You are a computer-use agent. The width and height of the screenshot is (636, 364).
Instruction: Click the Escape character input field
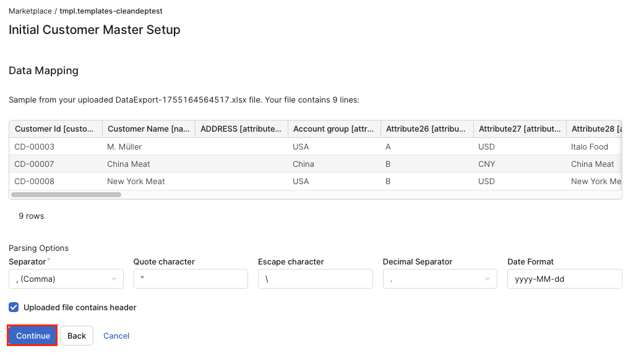tap(315, 279)
